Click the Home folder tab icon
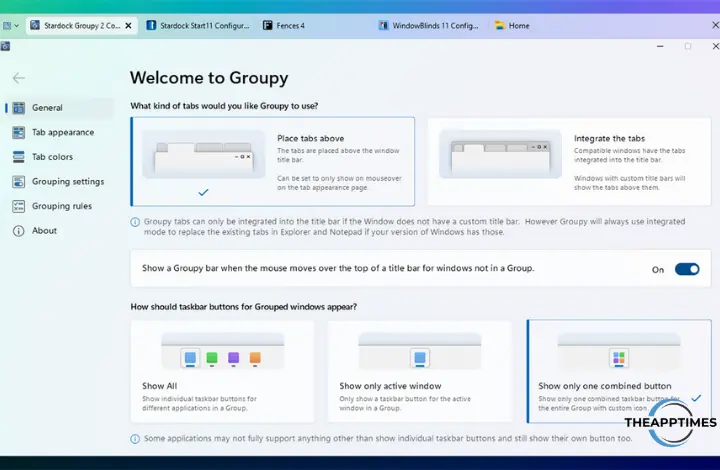720x470 pixels. click(x=500, y=26)
